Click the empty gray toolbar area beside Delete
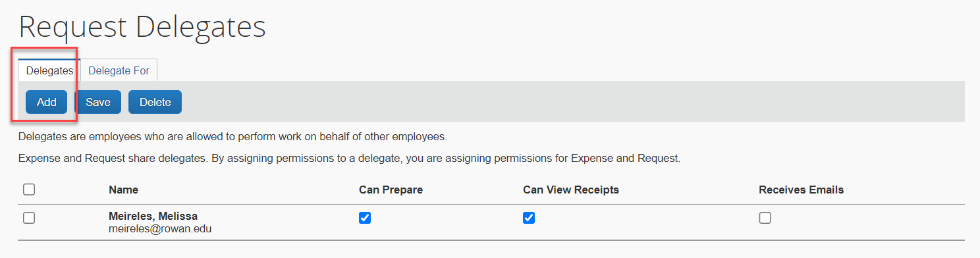This screenshot has height=258, width=980. 573,102
